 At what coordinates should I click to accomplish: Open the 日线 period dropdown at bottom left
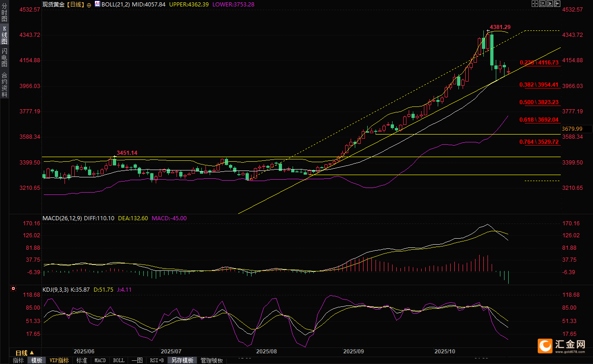point(25,352)
